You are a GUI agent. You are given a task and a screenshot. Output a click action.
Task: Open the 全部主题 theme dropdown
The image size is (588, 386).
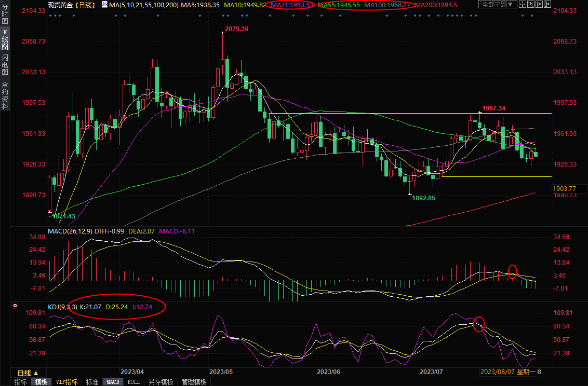click(x=498, y=4)
